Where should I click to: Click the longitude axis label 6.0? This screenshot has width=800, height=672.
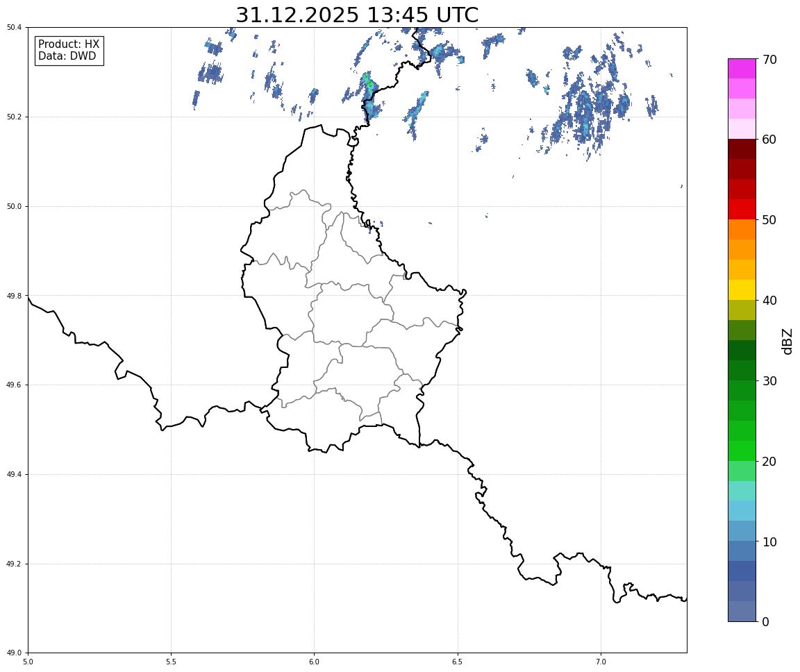click(315, 662)
